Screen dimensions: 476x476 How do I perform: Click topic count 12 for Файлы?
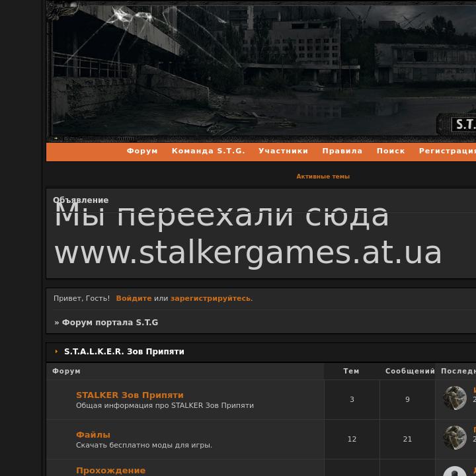(352, 439)
